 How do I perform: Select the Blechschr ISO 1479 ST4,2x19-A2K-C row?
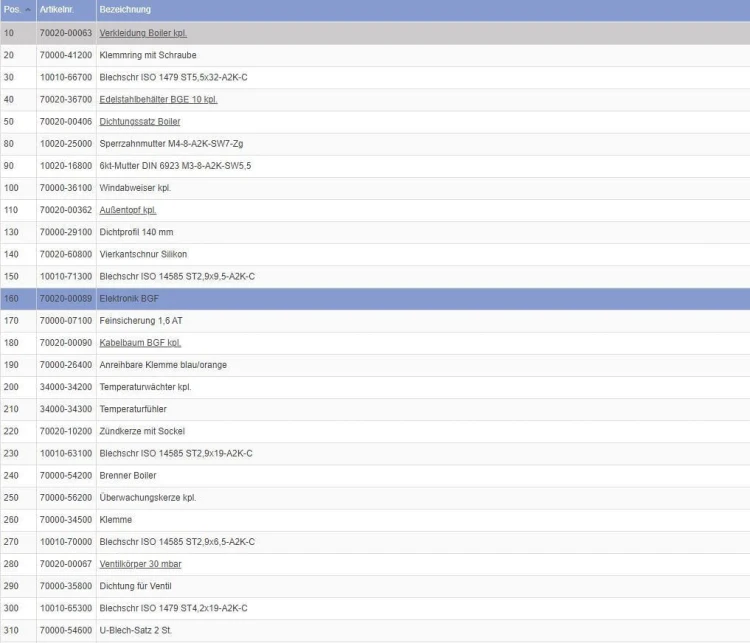click(x=375, y=609)
